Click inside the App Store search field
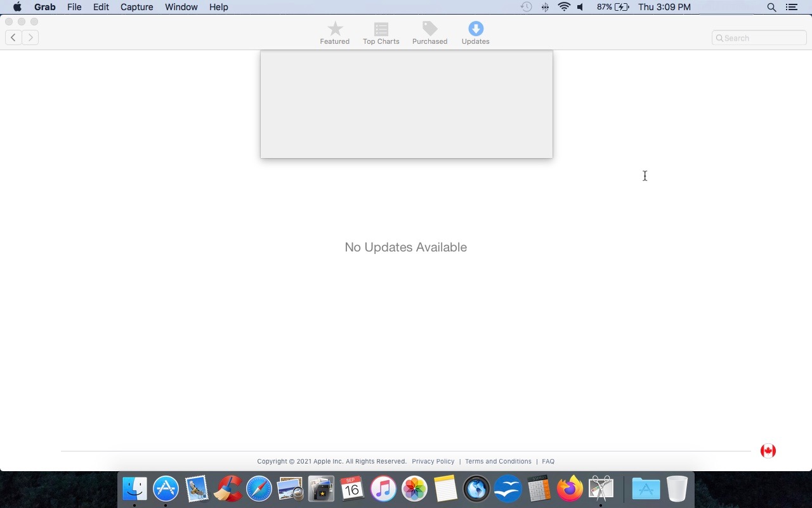The image size is (812, 508). [x=759, y=37]
